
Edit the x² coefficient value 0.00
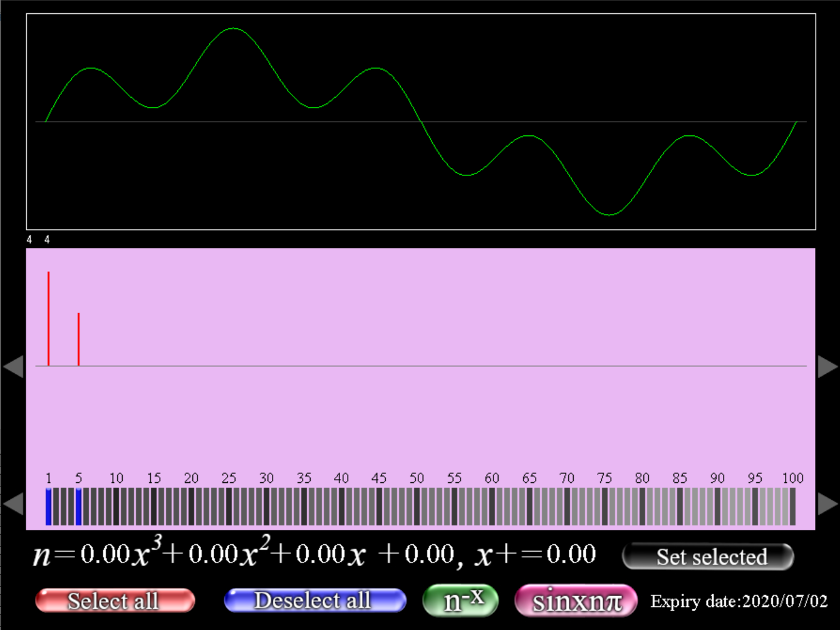[213, 554]
